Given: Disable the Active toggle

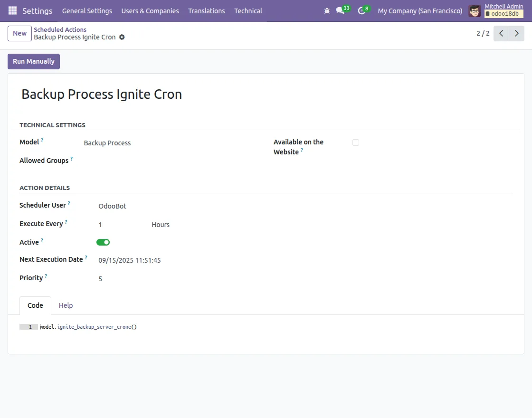Looking at the screenshot, I should point(103,242).
